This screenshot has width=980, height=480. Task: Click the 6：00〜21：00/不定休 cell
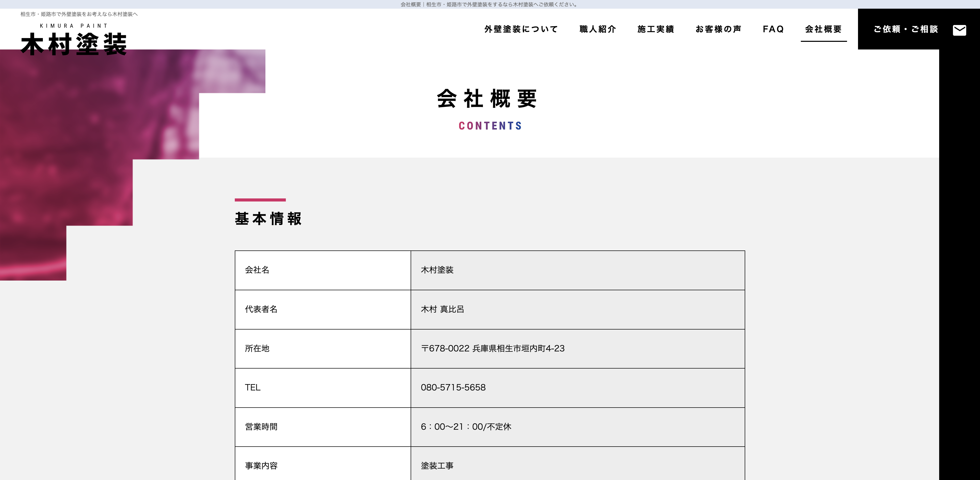(x=578, y=427)
